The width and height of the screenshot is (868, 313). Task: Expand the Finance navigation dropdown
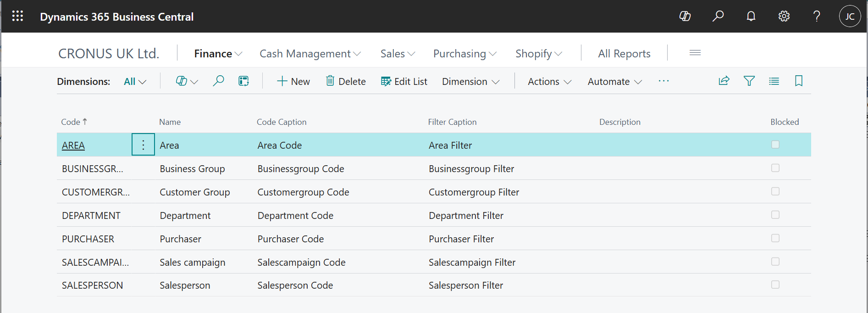pos(218,54)
